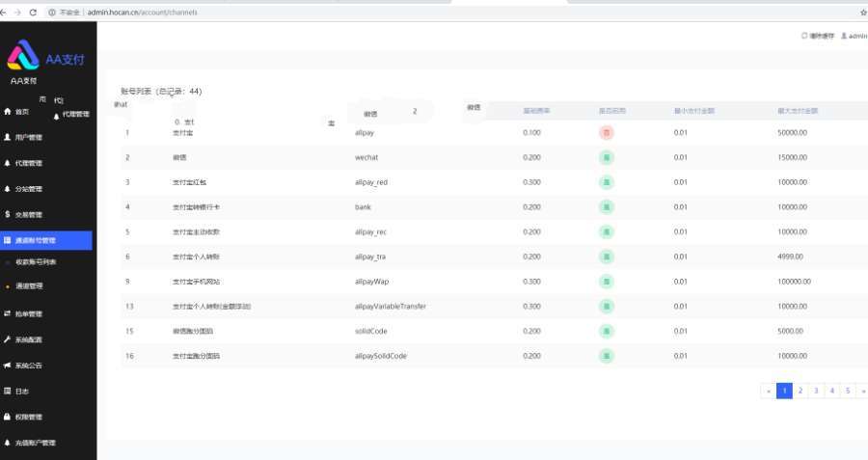Click the AA支付 logo in the sidebar

[46, 58]
